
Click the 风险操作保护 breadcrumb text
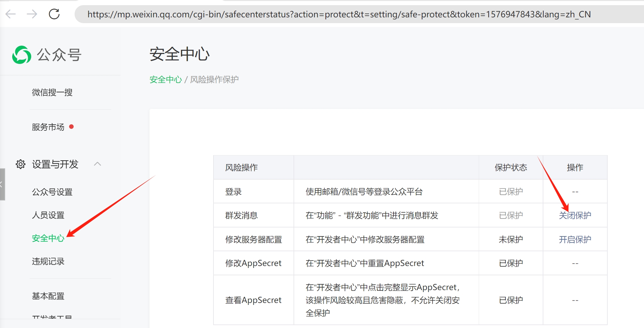point(214,80)
